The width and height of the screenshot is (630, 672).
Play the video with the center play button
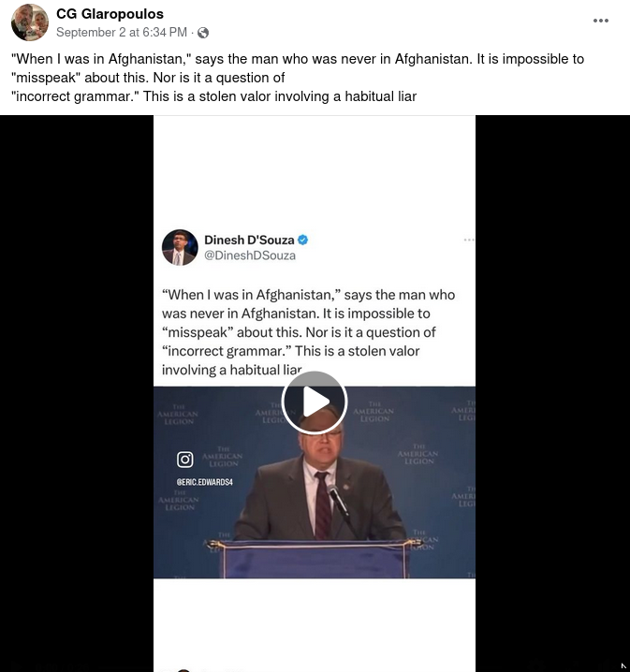[315, 402]
